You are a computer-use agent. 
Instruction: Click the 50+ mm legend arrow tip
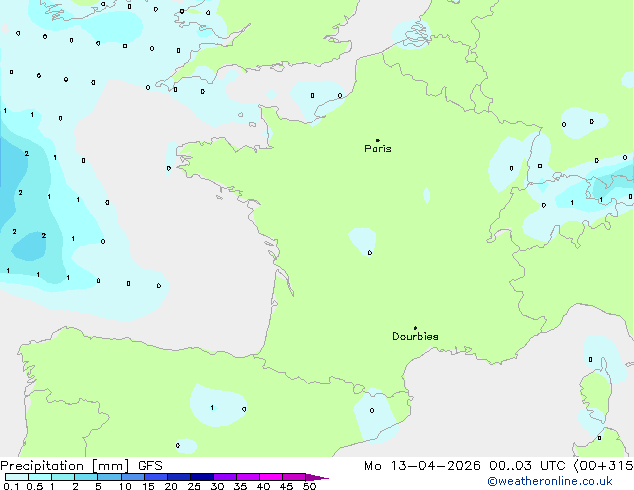[317, 477]
